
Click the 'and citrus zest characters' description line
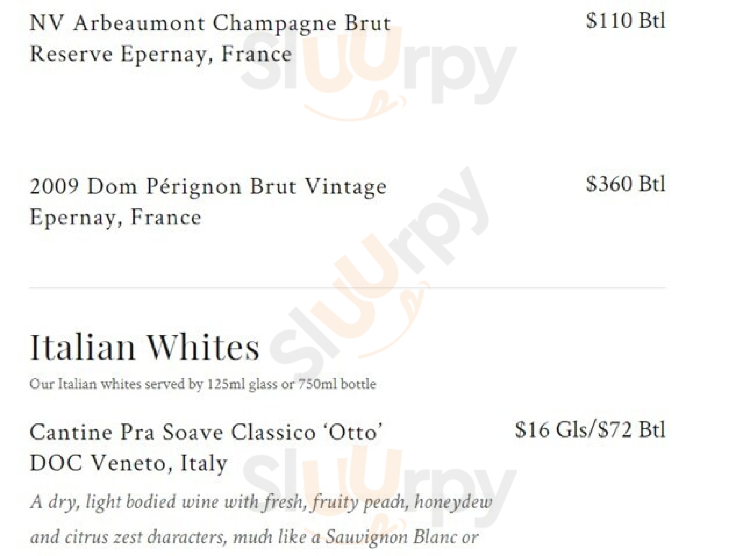[254, 537]
